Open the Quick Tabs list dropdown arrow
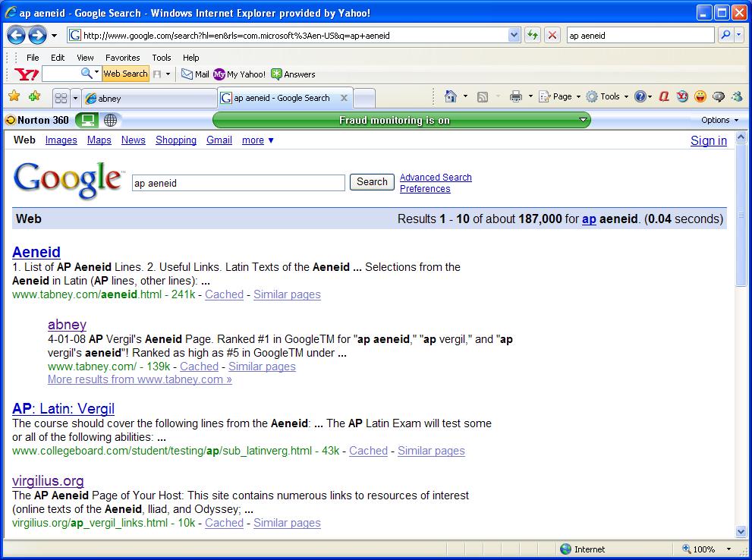The height and width of the screenshot is (560, 752). (75, 99)
